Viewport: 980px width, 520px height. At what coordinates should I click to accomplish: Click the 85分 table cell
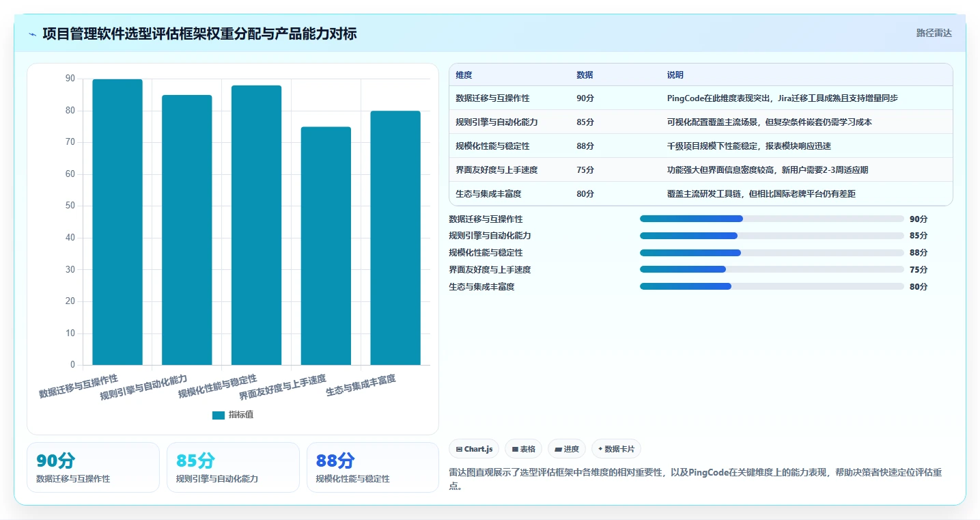(x=585, y=122)
